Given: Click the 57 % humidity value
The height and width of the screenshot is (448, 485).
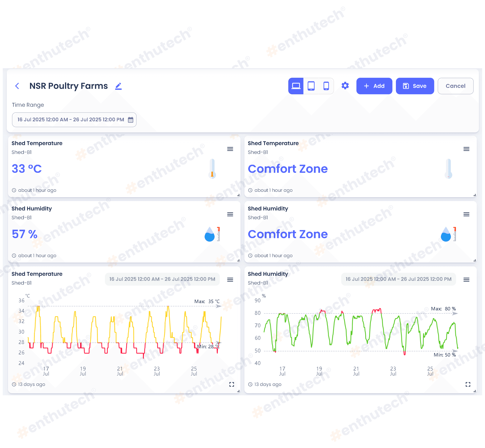Looking at the screenshot, I should pos(24,234).
